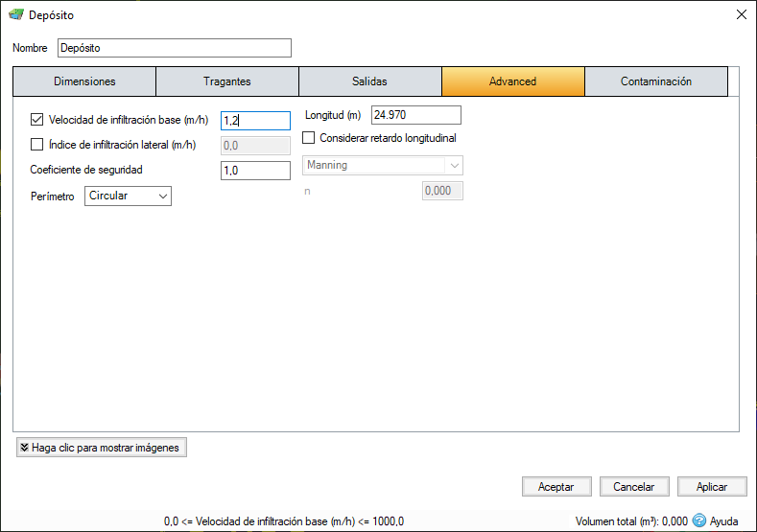Click the lateral infiltration index field 0,0
The width and height of the screenshot is (757, 532).
click(x=255, y=146)
